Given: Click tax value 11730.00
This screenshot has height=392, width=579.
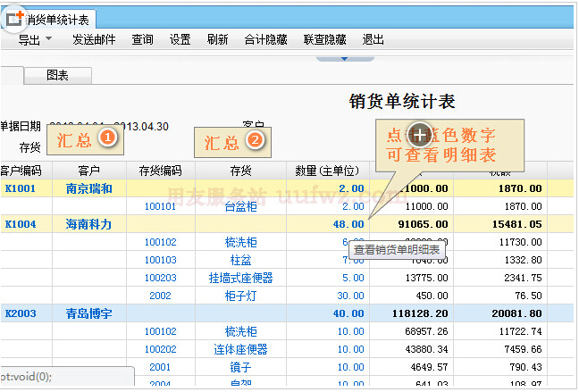Looking at the screenshot, I should [521, 242].
